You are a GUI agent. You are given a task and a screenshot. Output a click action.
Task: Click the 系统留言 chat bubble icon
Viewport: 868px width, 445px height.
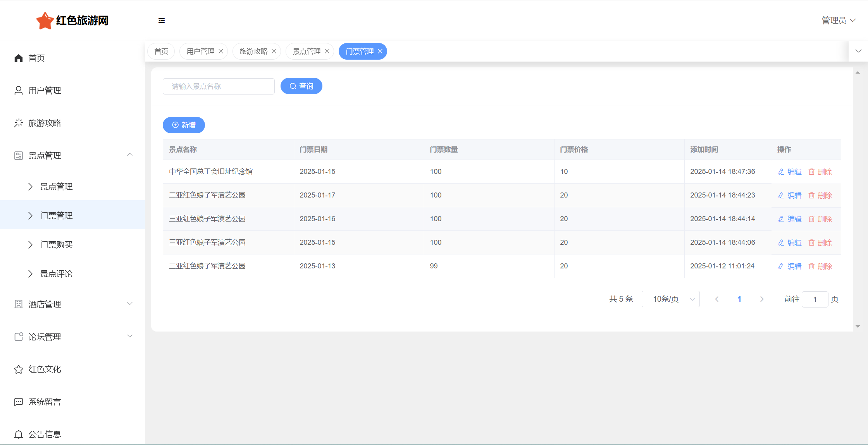click(19, 402)
